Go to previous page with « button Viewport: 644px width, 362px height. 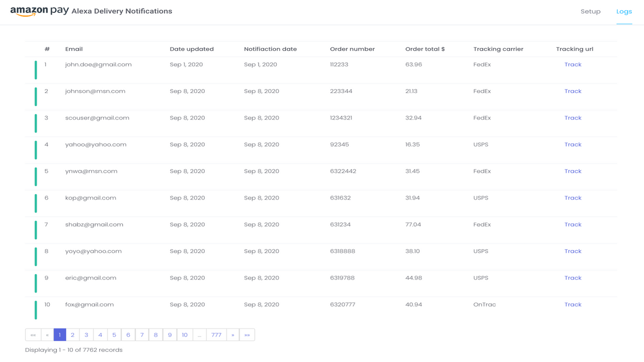tap(47, 335)
